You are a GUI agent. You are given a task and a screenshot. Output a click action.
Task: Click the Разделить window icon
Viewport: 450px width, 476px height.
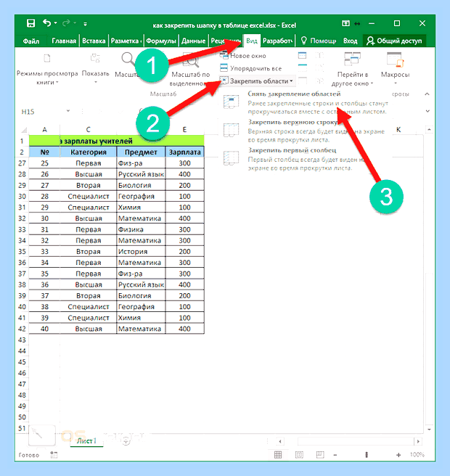(302, 56)
